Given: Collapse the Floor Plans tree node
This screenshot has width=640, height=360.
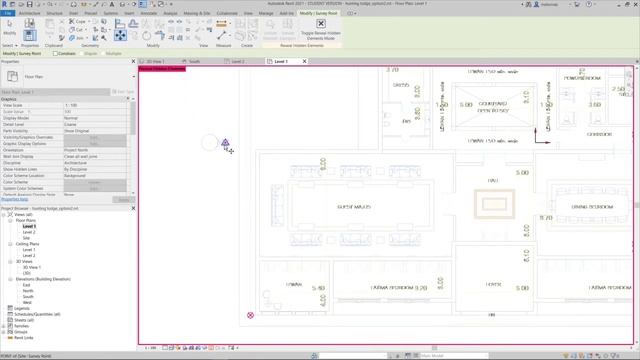Looking at the screenshot, I should point(10,220).
